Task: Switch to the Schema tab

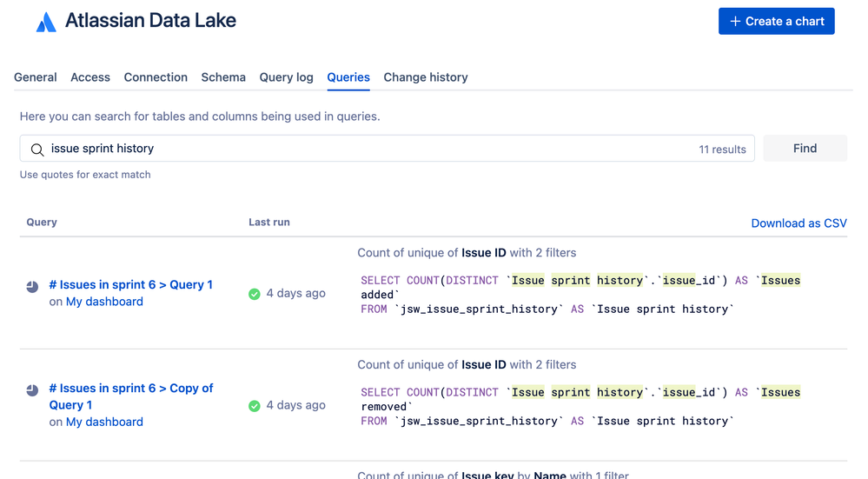Action: click(x=223, y=77)
